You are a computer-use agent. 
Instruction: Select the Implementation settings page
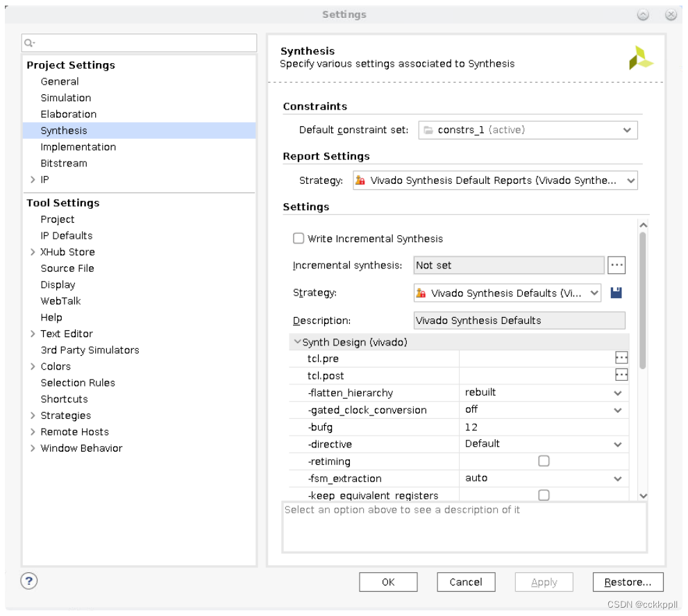(78, 147)
